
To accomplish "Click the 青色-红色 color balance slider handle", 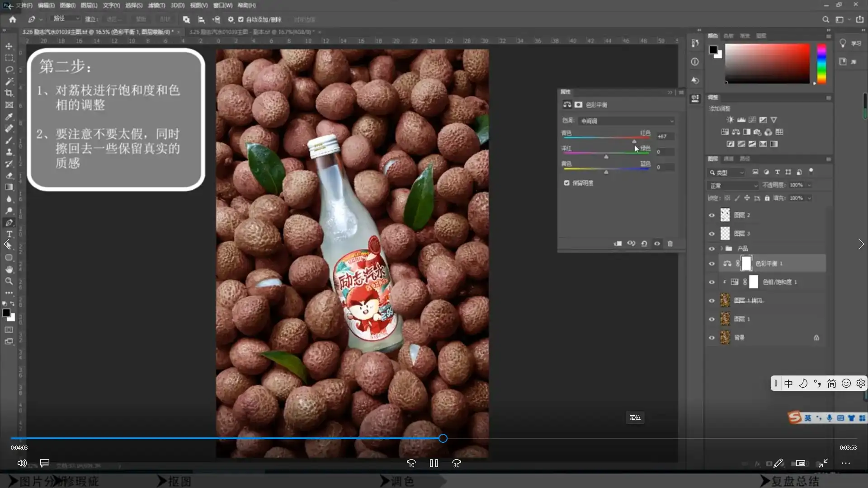I will point(634,141).
